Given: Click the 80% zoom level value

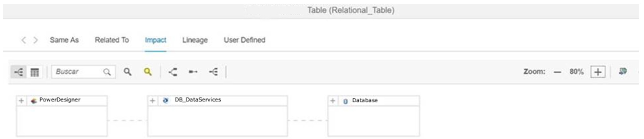Looking at the screenshot, I should (x=576, y=72).
